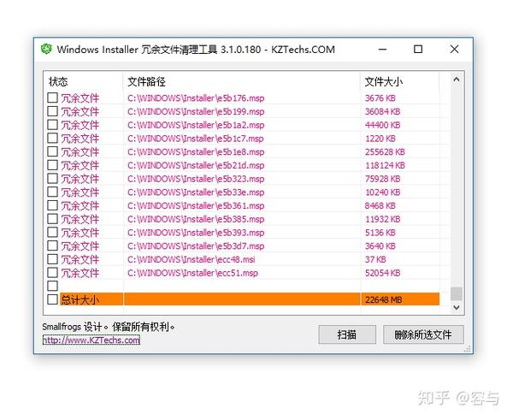The image size is (513, 420).
Task: Click the 118124 KB size cell
Action: pos(385,165)
